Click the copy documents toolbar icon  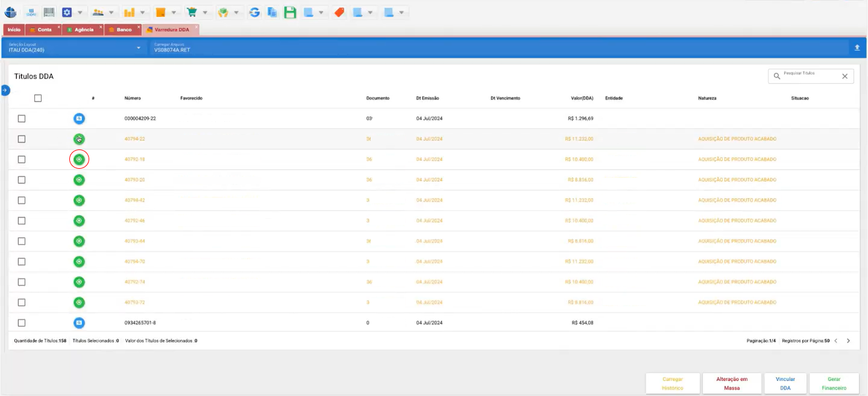click(272, 12)
